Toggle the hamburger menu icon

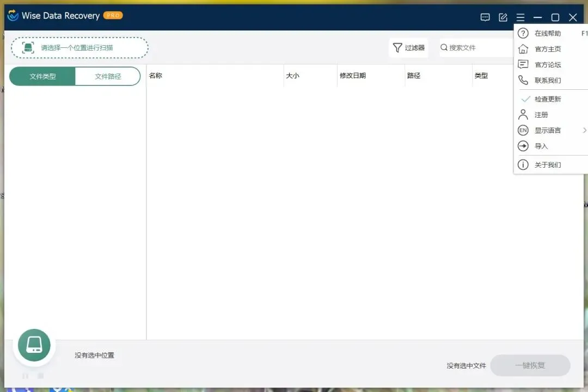[x=520, y=17]
